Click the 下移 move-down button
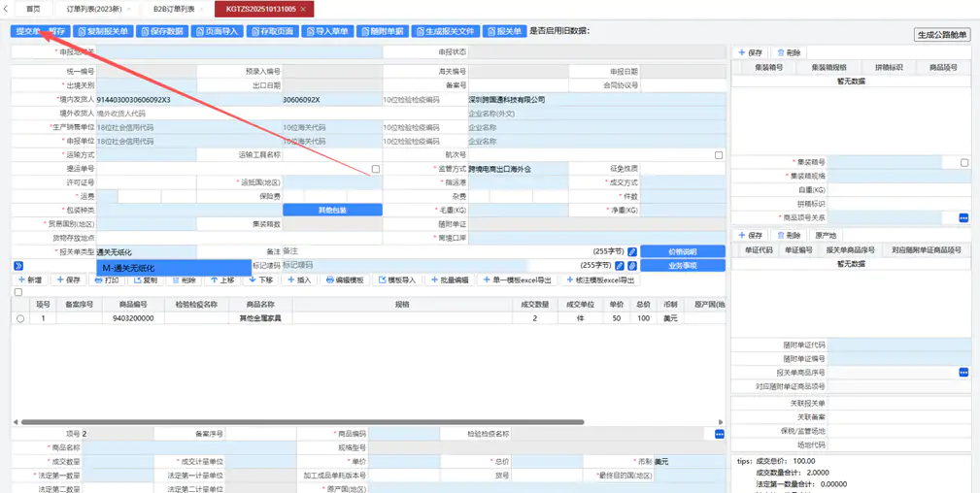This screenshot has height=493, width=980. pyautogui.click(x=260, y=279)
